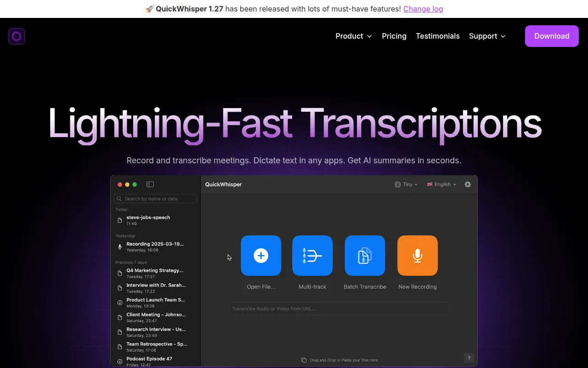588x368 pixels.
Task: Select the Multi-track icon
Action: pyautogui.click(x=312, y=256)
